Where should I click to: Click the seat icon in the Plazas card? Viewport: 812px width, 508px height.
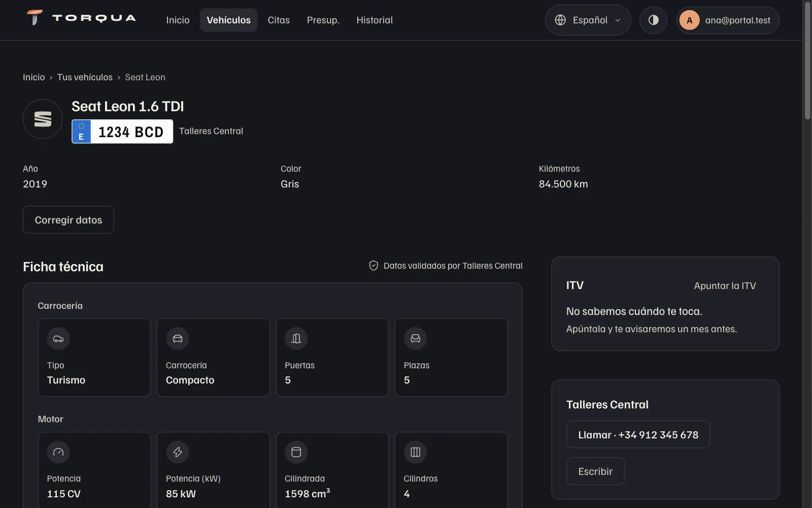[415, 338]
